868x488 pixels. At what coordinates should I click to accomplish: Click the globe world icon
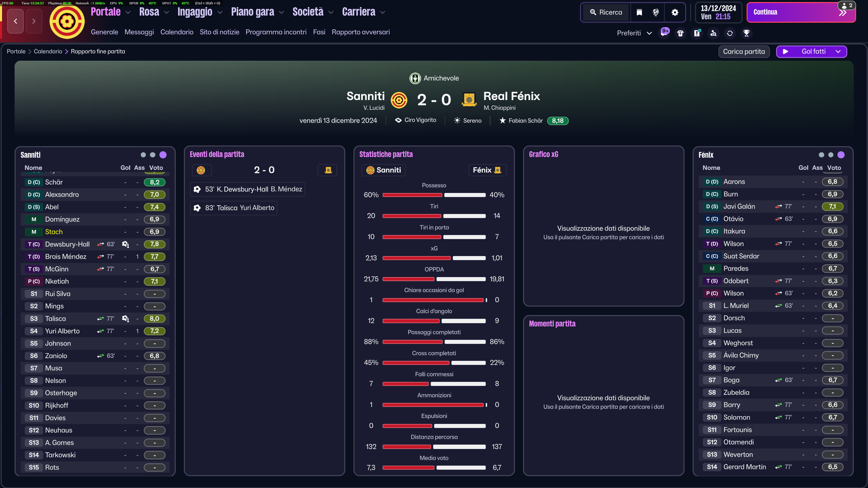[656, 13]
